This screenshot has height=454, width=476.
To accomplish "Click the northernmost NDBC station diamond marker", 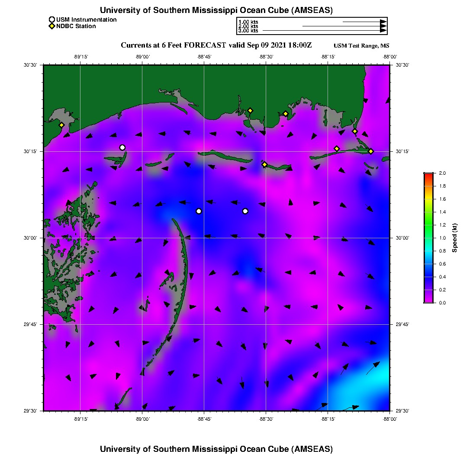I will click(250, 110).
